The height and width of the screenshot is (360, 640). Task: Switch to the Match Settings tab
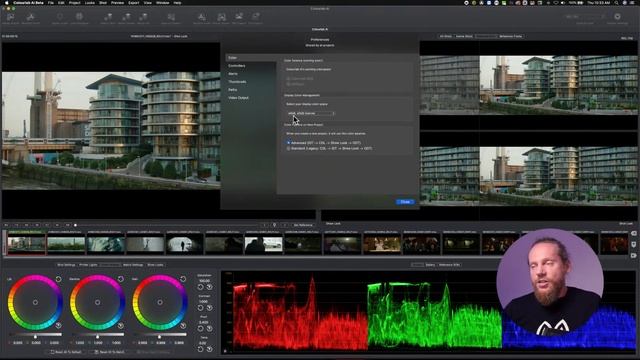coord(133,265)
